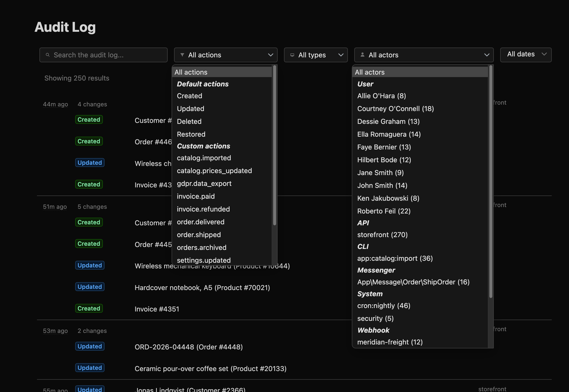Select invoice.refunded custom action
Viewport: 569px width, 392px height.
pyautogui.click(x=222, y=209)
